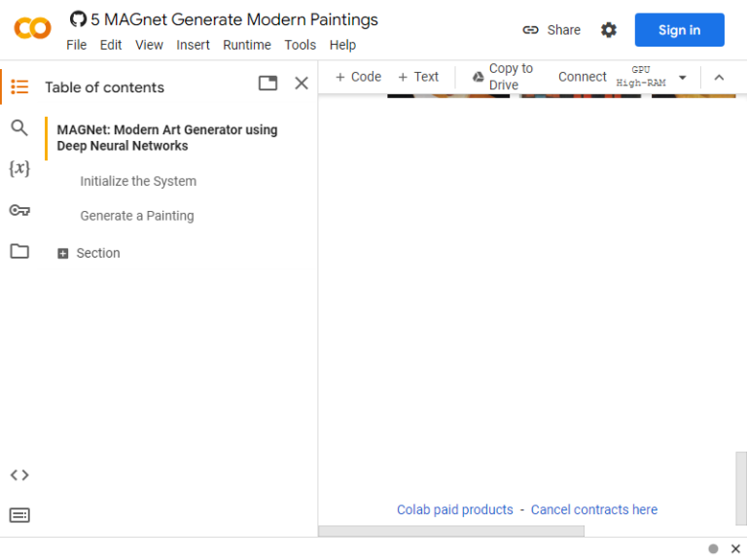The width and height of the screenshot is (747, 560).
Task: Click the horizontal scrollbar at bottom
Action: tap(451, 531)
